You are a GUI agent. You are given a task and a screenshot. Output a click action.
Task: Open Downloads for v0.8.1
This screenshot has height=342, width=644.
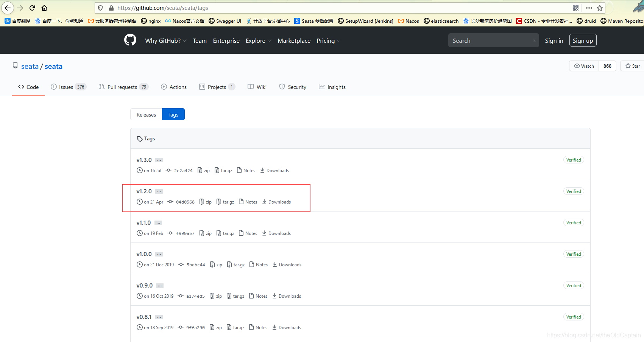[x=287, y=328]
